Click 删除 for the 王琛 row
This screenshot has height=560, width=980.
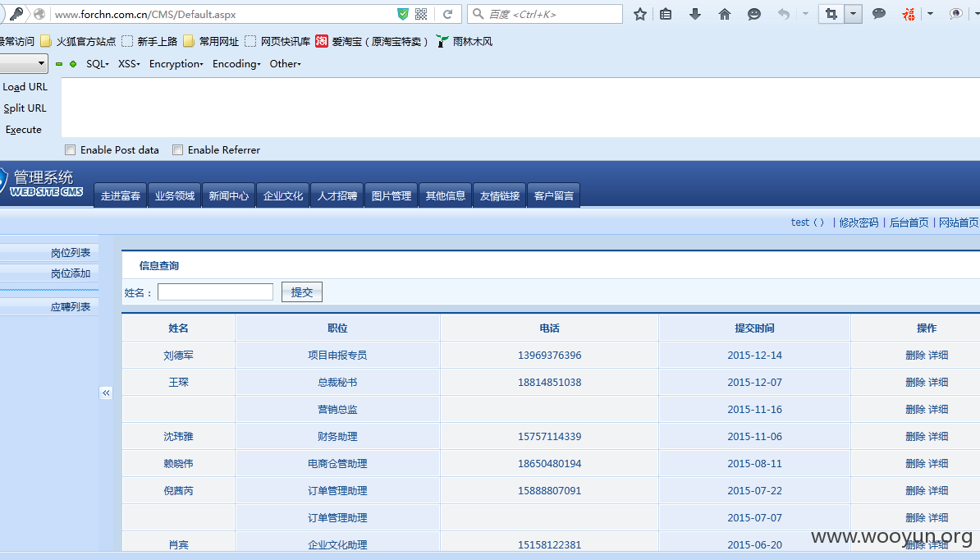[915, 382]
